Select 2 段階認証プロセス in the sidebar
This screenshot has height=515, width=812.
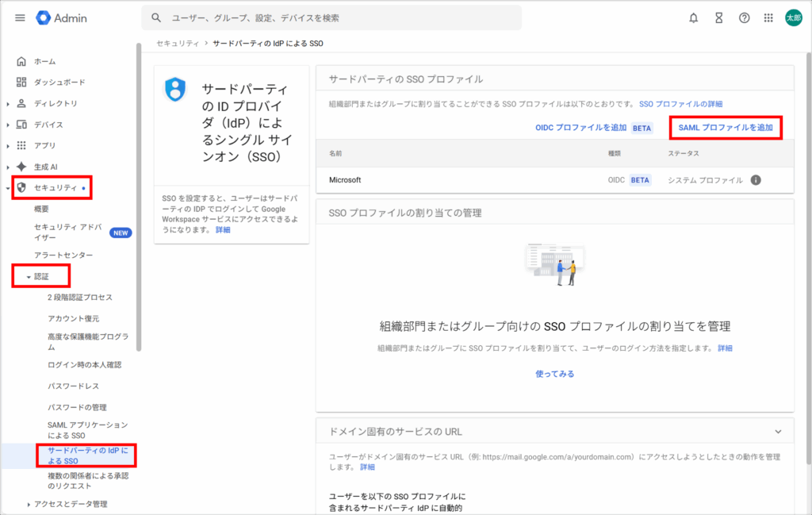coord(80,298)
